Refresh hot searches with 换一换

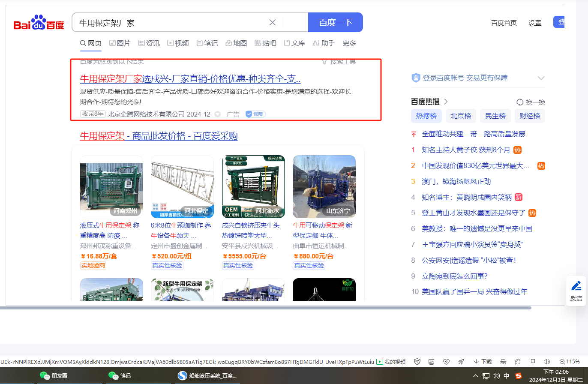point(531,102)
